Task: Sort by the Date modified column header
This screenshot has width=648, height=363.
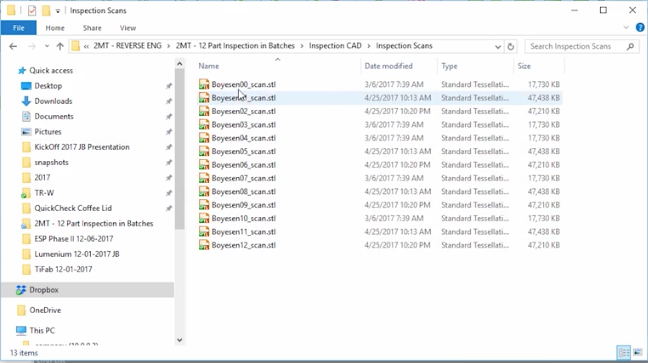Action: pos(388,66)
